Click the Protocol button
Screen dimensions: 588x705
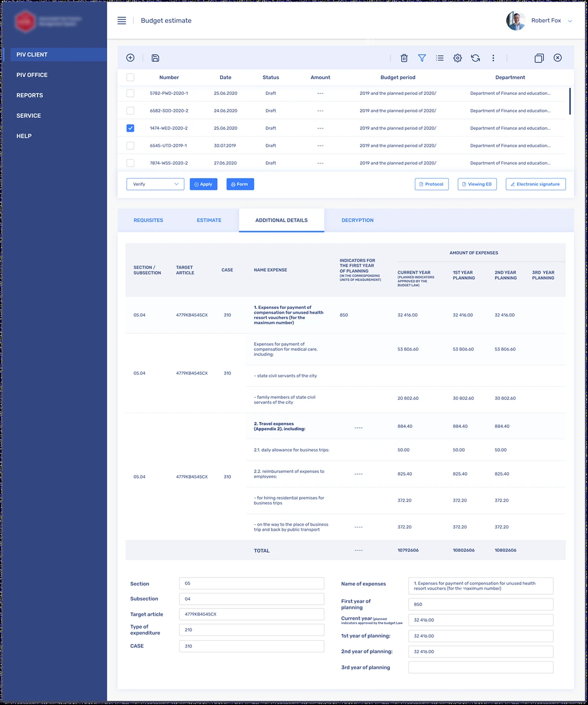(x=432, y=184)
